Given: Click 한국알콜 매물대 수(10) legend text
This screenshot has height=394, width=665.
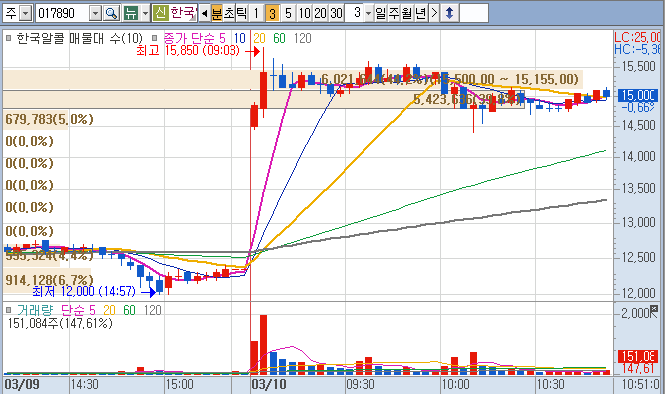Looking at the screenshot, I should click(x=79, y=39).
